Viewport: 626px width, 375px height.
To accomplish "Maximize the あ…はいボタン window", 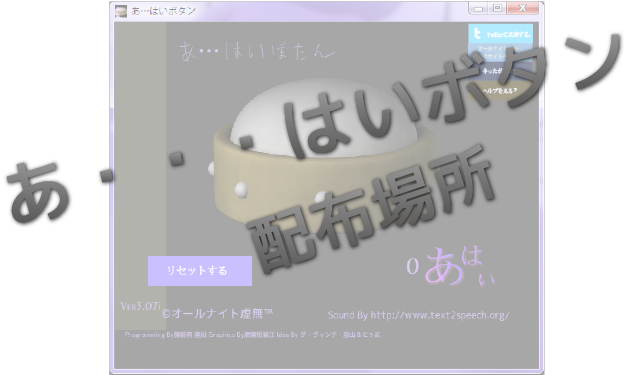I will (497, 8).
